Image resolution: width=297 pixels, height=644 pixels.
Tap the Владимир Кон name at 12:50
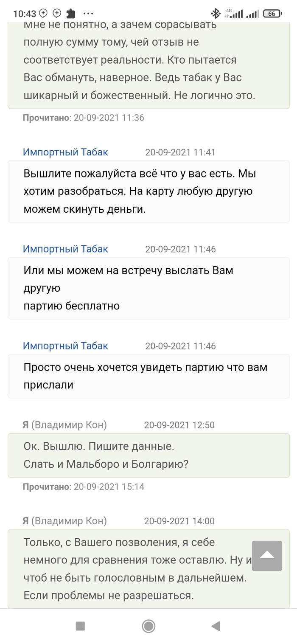[x=69, y=425]
